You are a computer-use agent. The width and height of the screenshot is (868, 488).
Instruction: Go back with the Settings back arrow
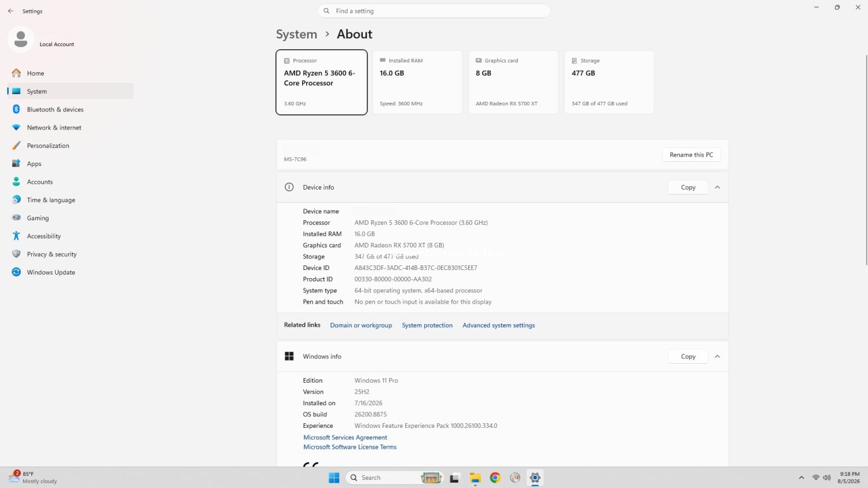10,11
